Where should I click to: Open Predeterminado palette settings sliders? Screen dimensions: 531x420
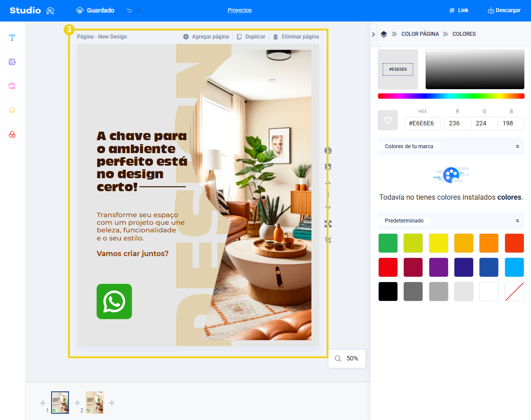tap(518, 221)
